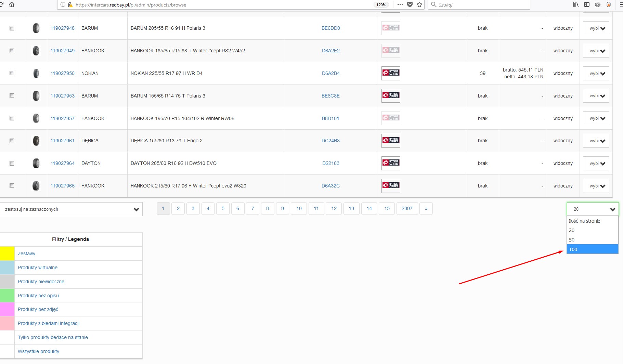Screen dimensions: 623x364
Task: Open the Firefox library icon
Action: pyautogui.click(x=576, y=4)
